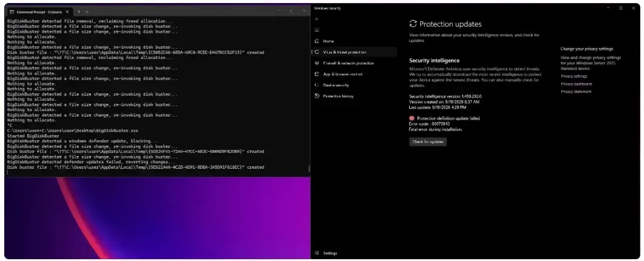The height and width of the screenshot is (261, 644).
Task: Select the Home navigation item
Action: click(354, 41)
